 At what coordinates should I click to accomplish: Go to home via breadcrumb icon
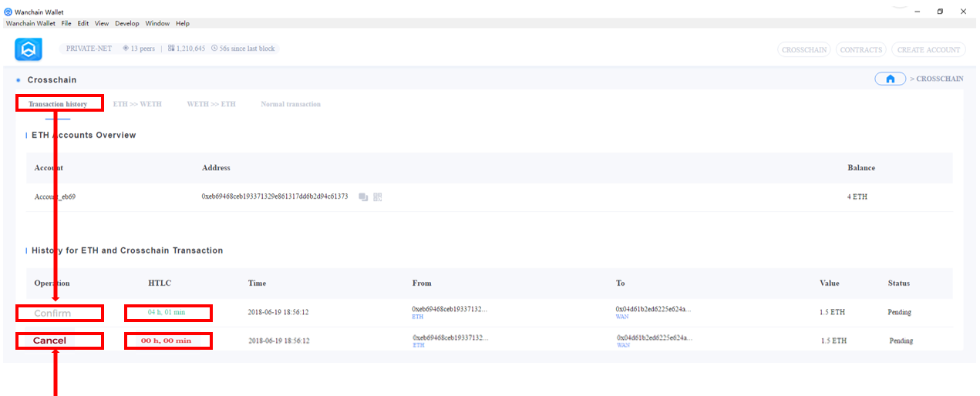tap(890, 79)
